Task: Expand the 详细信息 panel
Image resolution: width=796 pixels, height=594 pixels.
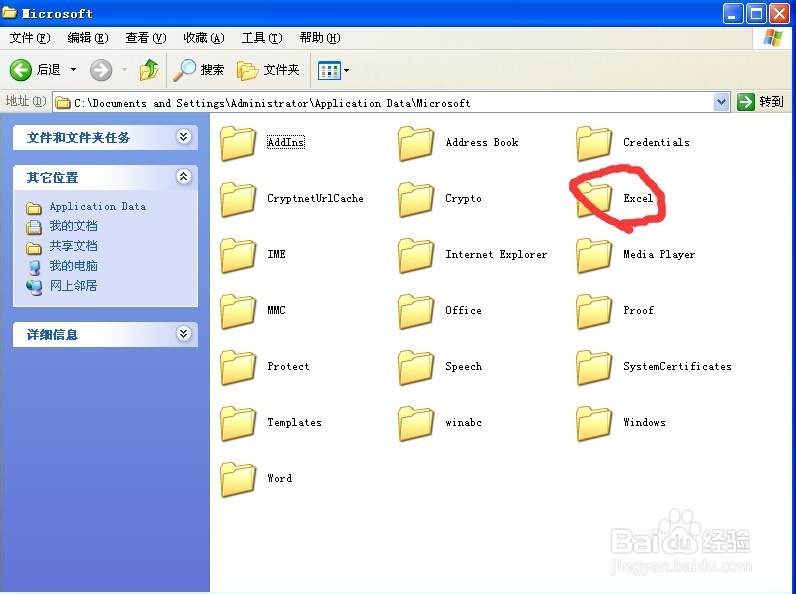Action: coord(183,333)
